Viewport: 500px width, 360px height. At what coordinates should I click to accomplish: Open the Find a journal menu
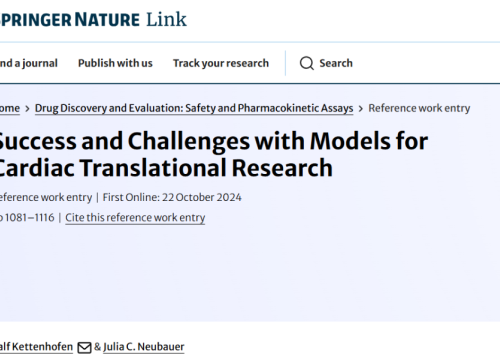[29, 63]
